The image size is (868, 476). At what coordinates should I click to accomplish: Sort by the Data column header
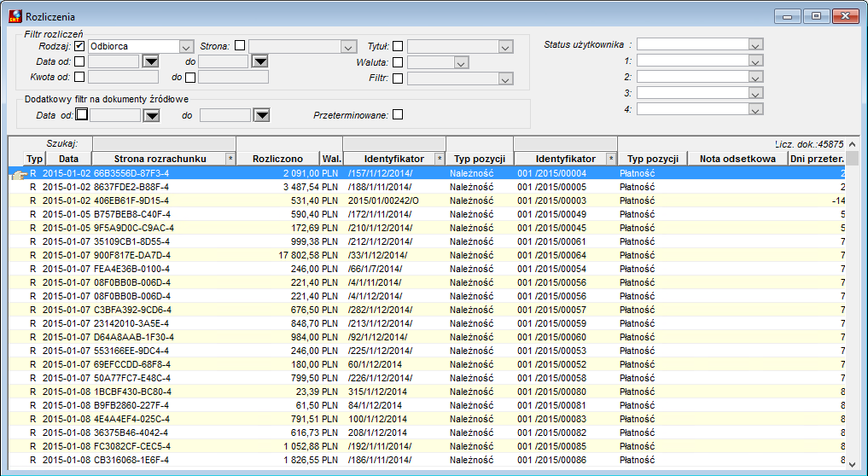click(x=68, y=159)
